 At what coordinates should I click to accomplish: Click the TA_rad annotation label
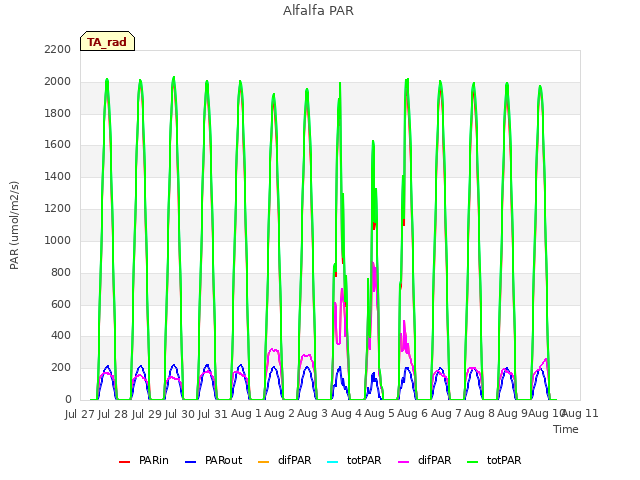(107, 42)
